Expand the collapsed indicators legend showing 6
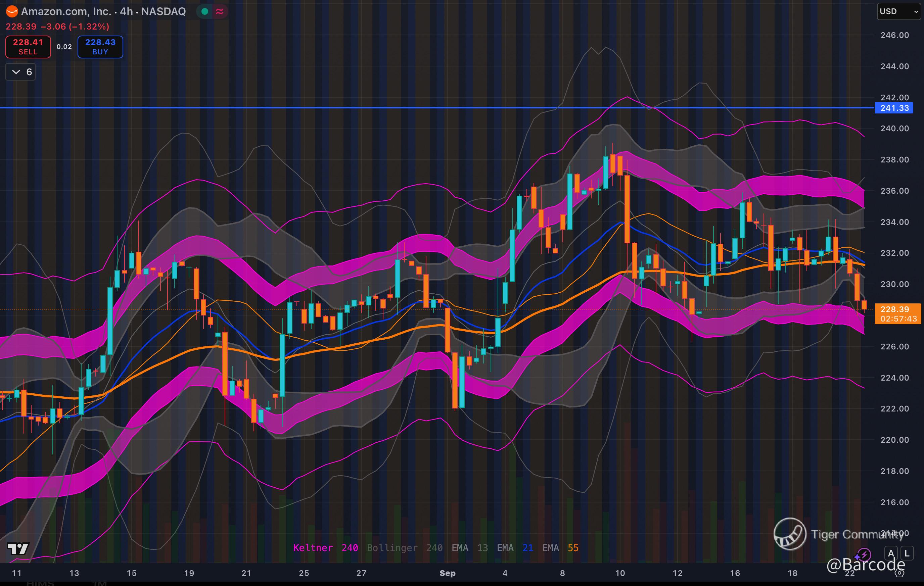Viewport: 924px width, 586px height. 21,72
